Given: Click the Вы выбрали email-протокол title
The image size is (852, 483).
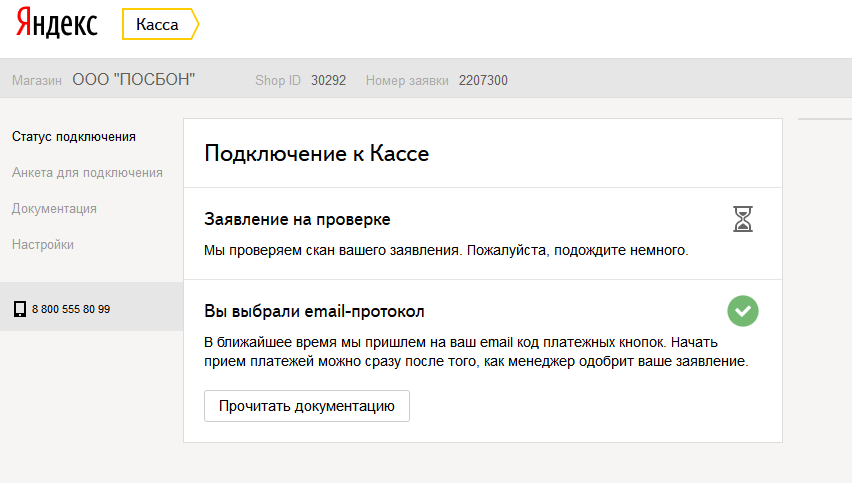Looking at the screenshot, I should pos(315,311).
